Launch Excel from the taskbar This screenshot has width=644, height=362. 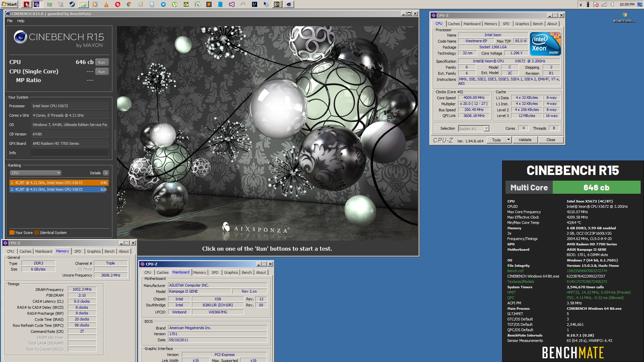coord(198,4)
